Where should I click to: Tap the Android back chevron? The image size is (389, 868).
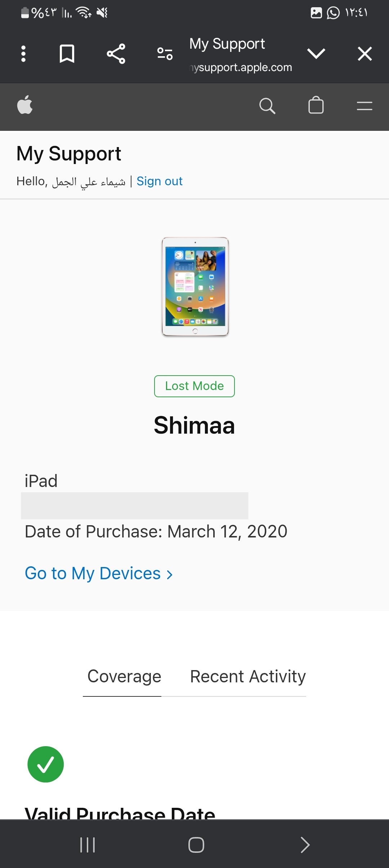tap(305, 845)
